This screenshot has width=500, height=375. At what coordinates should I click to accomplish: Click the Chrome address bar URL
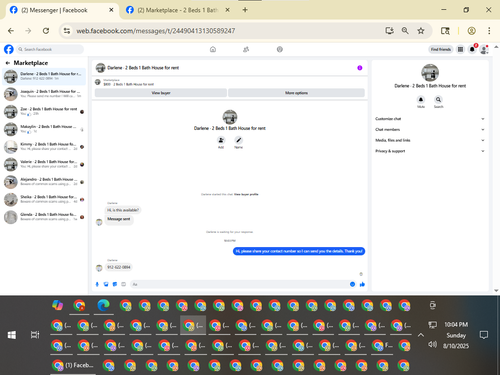pos(156,31)
